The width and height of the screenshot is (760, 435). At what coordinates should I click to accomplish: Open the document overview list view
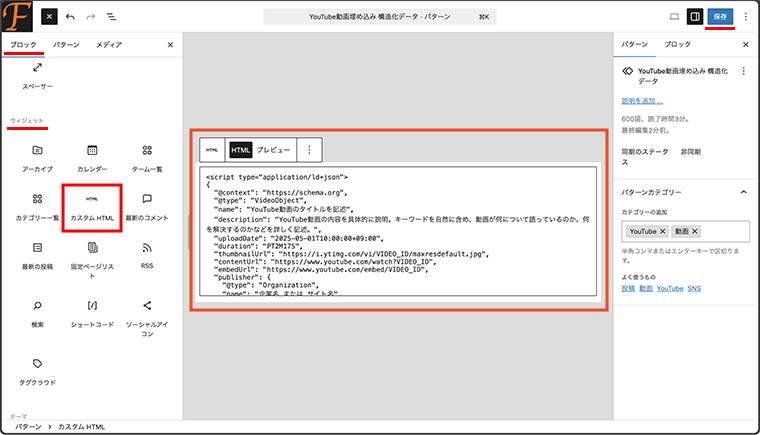point(111,16)
